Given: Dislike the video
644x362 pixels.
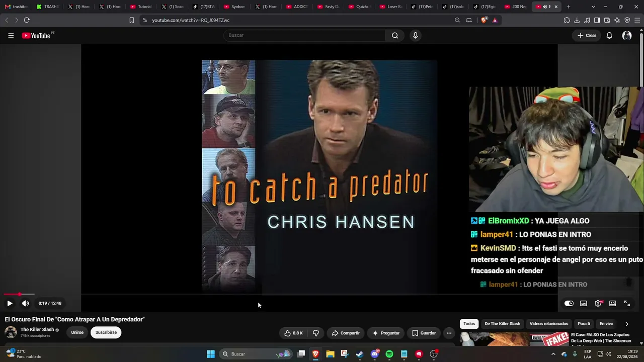Looking at the screenshot, I should click(x=316, y=333).
